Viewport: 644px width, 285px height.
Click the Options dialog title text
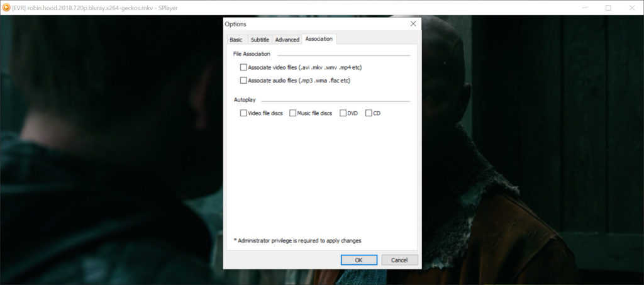236,25
